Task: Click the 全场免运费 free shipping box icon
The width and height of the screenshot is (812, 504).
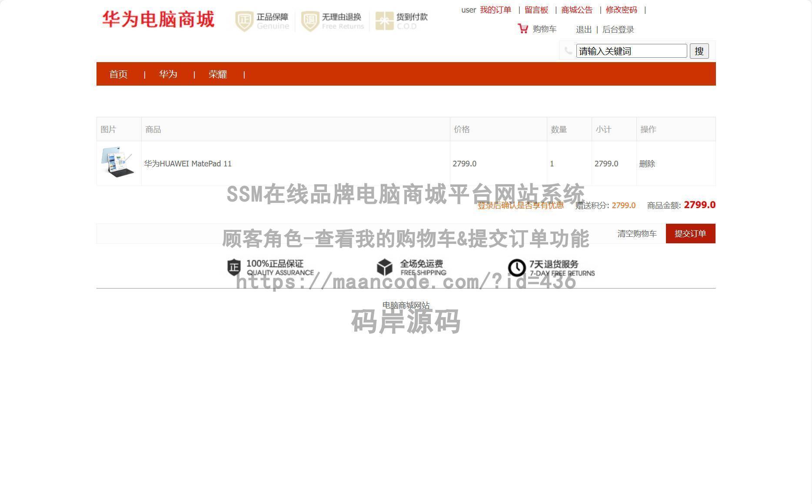Action: coord(385,268)
